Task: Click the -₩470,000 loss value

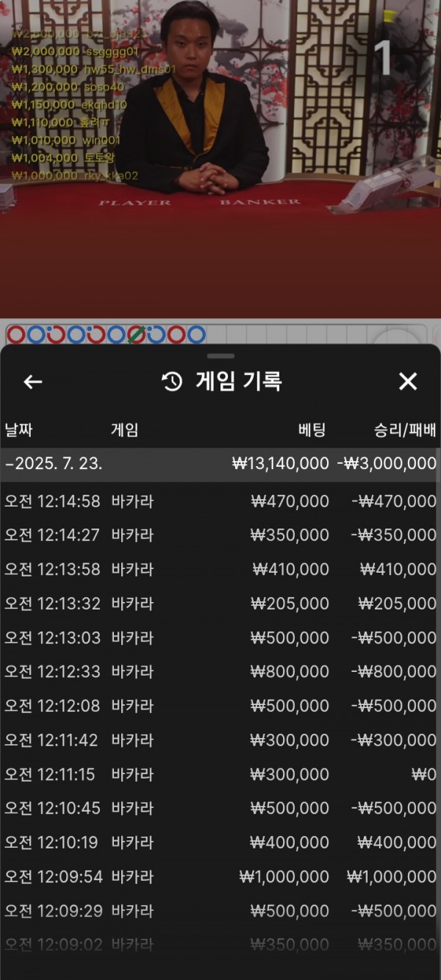Action: click(393, 501)
